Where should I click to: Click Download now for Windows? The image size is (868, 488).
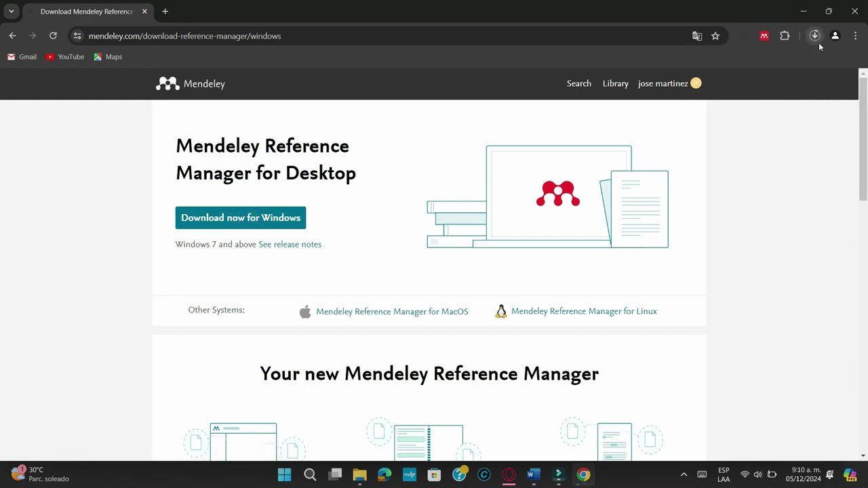click(241, 218)
